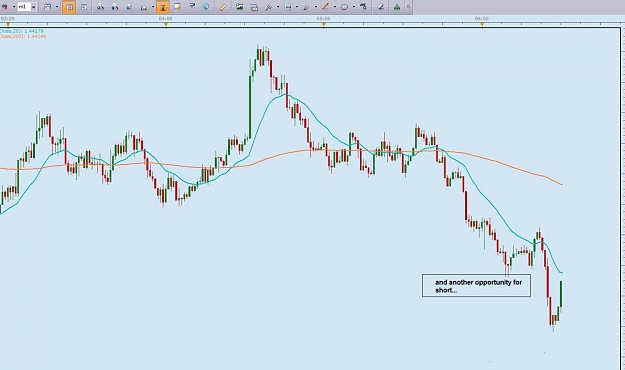The width and height of the screenshot is (625, 370).
Task: Toggle the first orange-highlighted chart mode button
Action: click(69, 7)
